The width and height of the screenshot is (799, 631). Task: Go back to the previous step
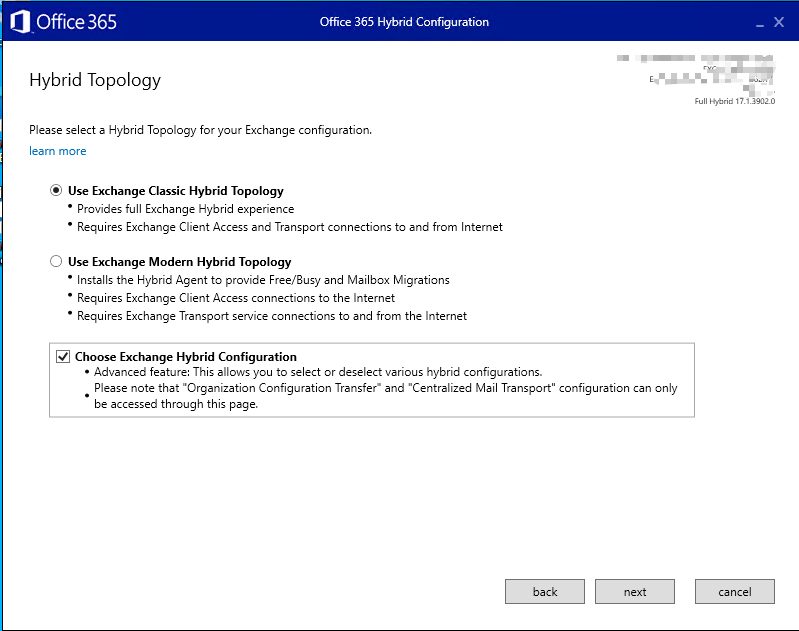tap(545, 591)
